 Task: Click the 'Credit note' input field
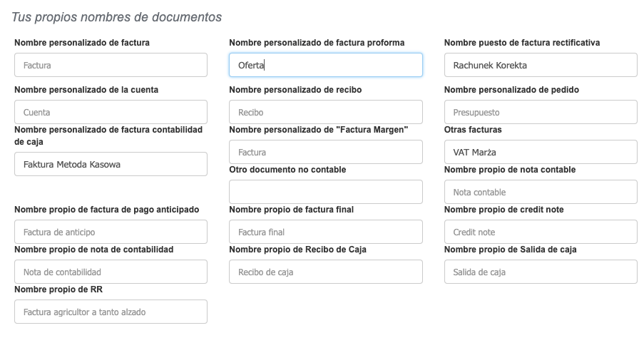point(540,232)
